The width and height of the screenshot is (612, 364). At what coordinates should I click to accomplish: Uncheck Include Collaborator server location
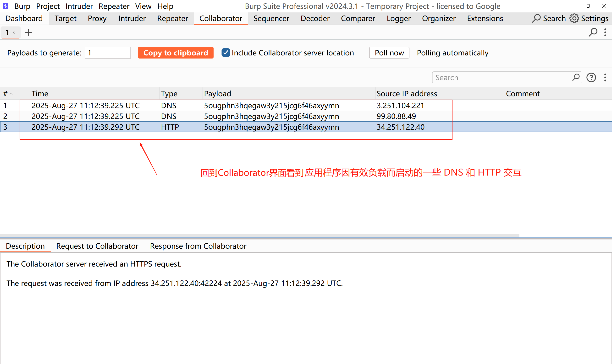coord(226,53)
